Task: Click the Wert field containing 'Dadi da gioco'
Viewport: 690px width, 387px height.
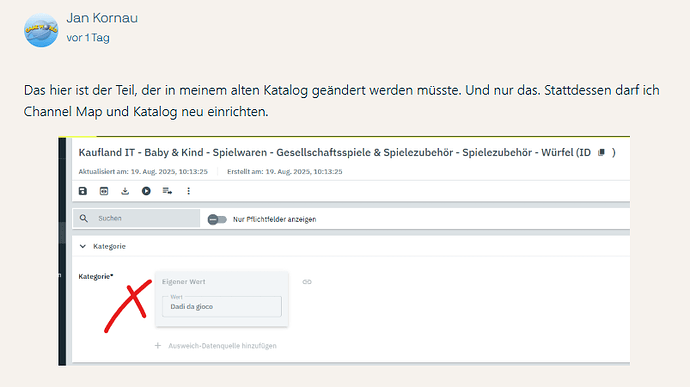Action: [222, 306]
